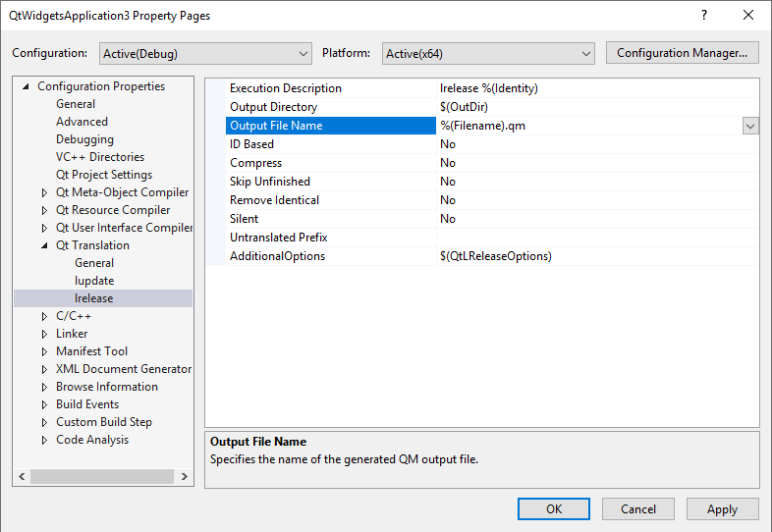Select the Linker tree label
Viewport: 772px width, 532px height.
click(x=72, y=334)
